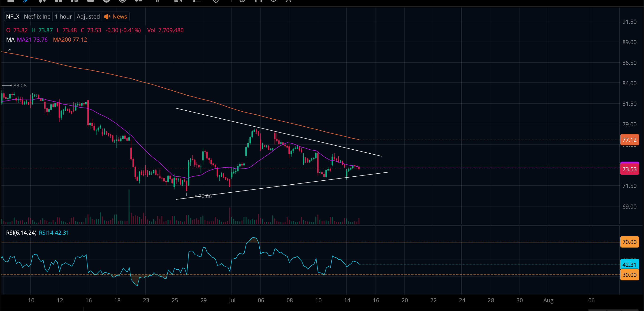Click the -0.30 (-0.41%) change value

pyautogui.click(x=123, y=30)
